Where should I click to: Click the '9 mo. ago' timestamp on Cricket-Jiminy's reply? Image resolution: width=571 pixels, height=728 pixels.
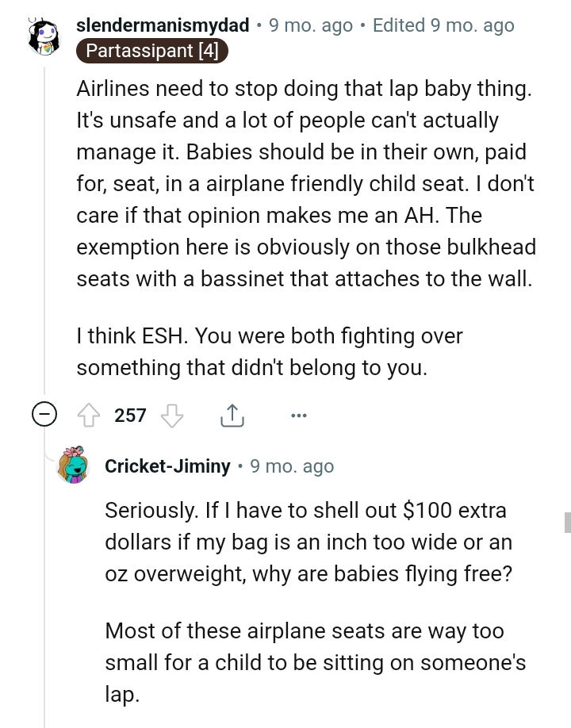pyautogui.click(x=292, y=466)
